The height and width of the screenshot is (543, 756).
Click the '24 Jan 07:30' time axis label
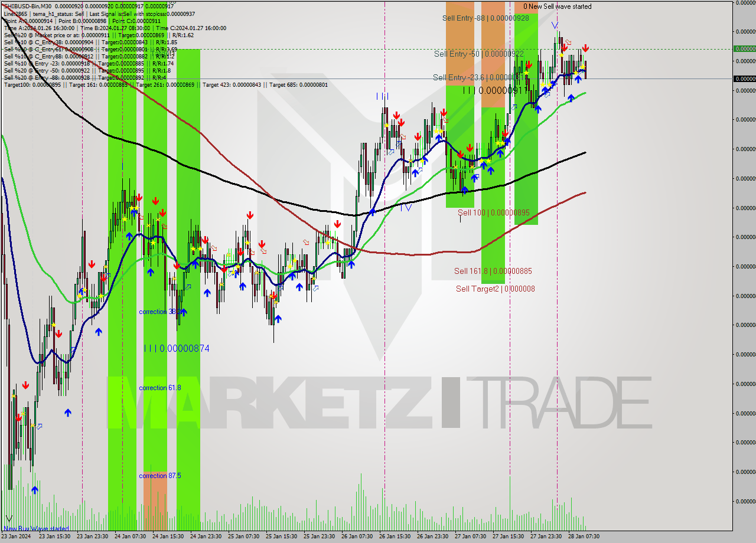[130, 537]
